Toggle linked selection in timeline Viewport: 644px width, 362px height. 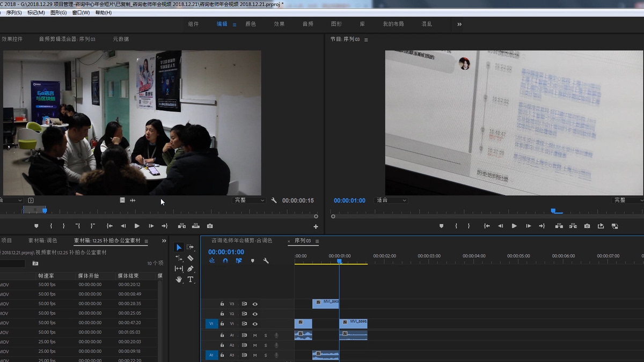coord(239,261)
